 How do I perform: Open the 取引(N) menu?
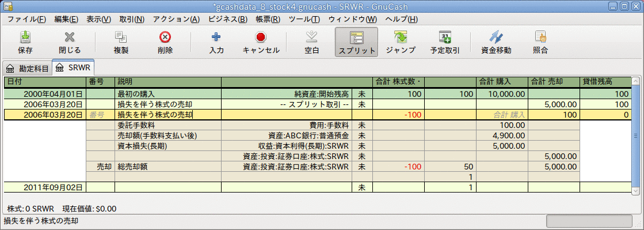coord(132,20)
